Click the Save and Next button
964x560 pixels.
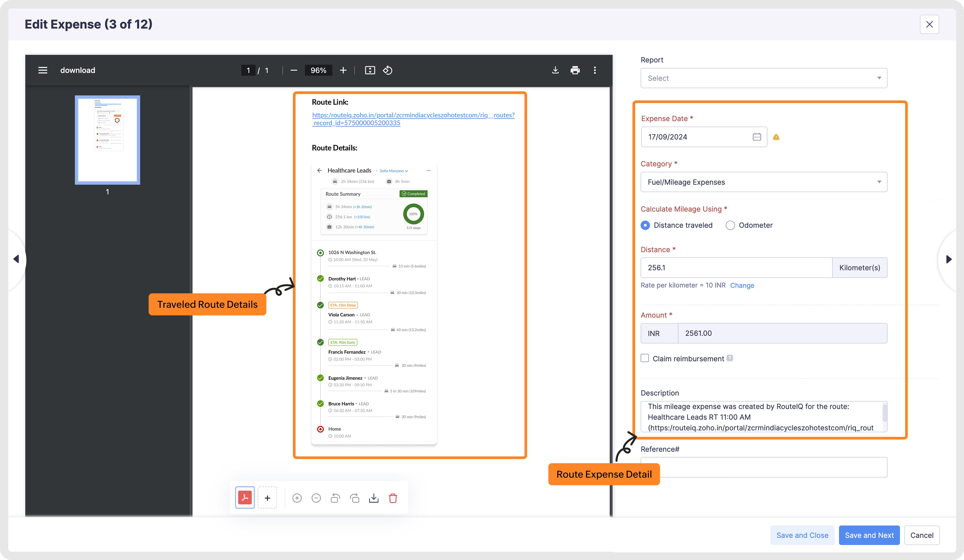click(869, 535)
